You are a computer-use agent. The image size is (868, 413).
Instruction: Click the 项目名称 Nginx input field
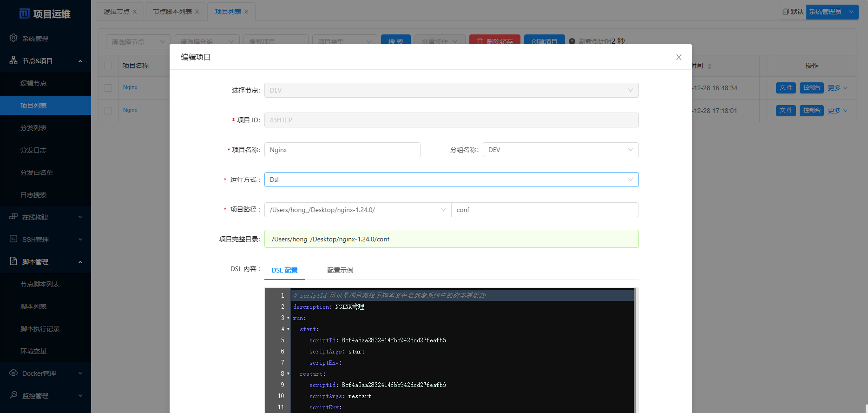pyautogui.click(x=342, y=150)
